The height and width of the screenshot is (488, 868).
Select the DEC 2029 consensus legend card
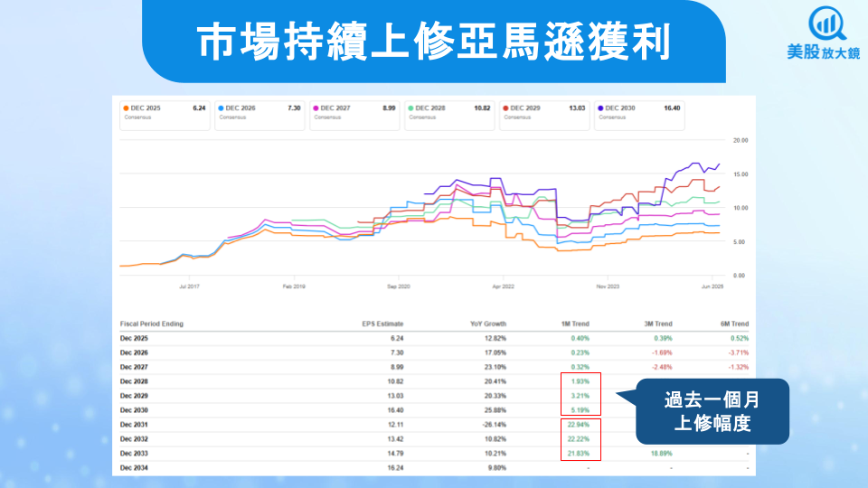pyautogui.click(x=544, y=116)
